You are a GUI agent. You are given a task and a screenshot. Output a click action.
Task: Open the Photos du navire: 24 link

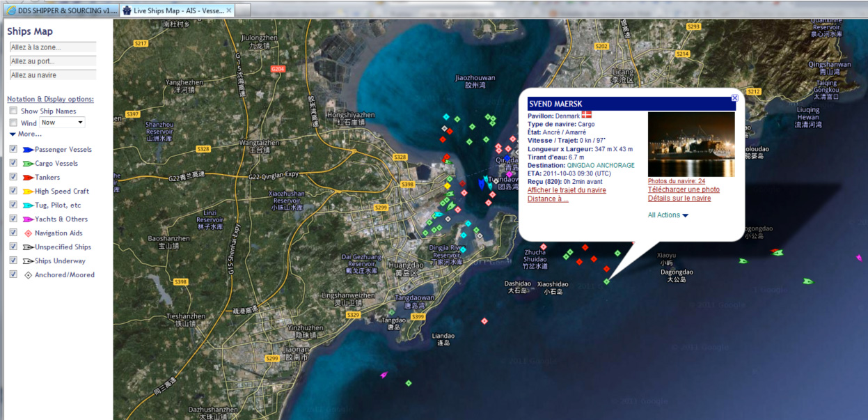[677, 181]
